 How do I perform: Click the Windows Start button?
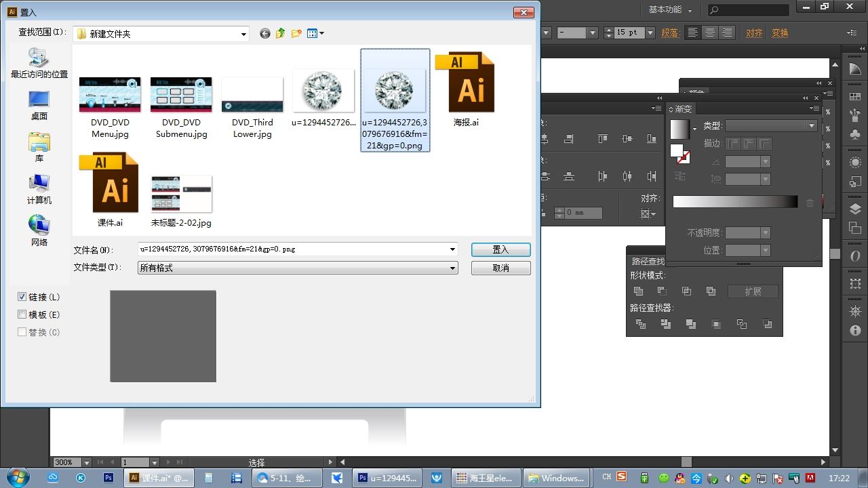tap(18, 477)
